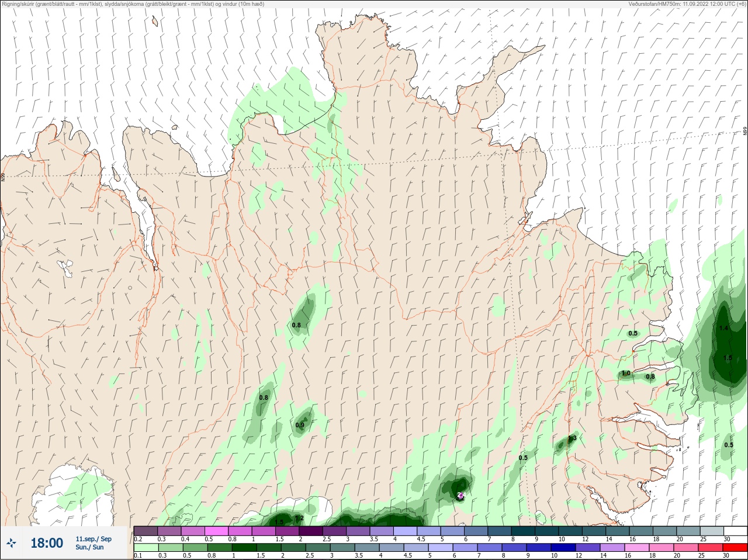Image resolution: width=748 pixels, height=560 pixels.
Task: Click the '11.sep./ Sep' date text
Action: (93, 539)
